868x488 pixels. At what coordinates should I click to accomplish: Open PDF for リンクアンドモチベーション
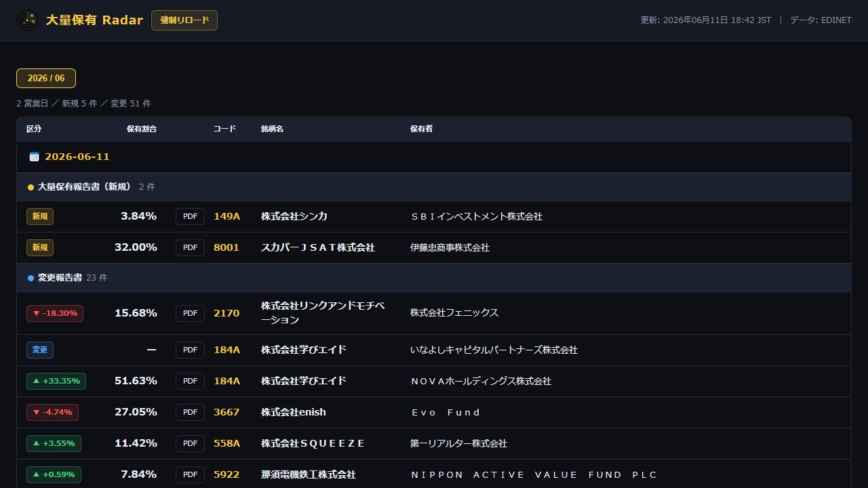[x=190, y=313]
